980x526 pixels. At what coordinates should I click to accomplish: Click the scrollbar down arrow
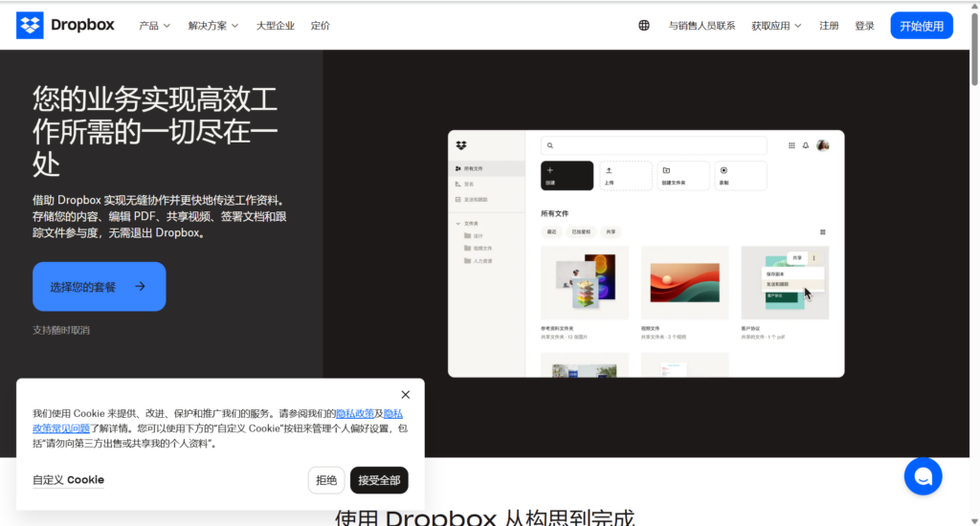[974, 521]
